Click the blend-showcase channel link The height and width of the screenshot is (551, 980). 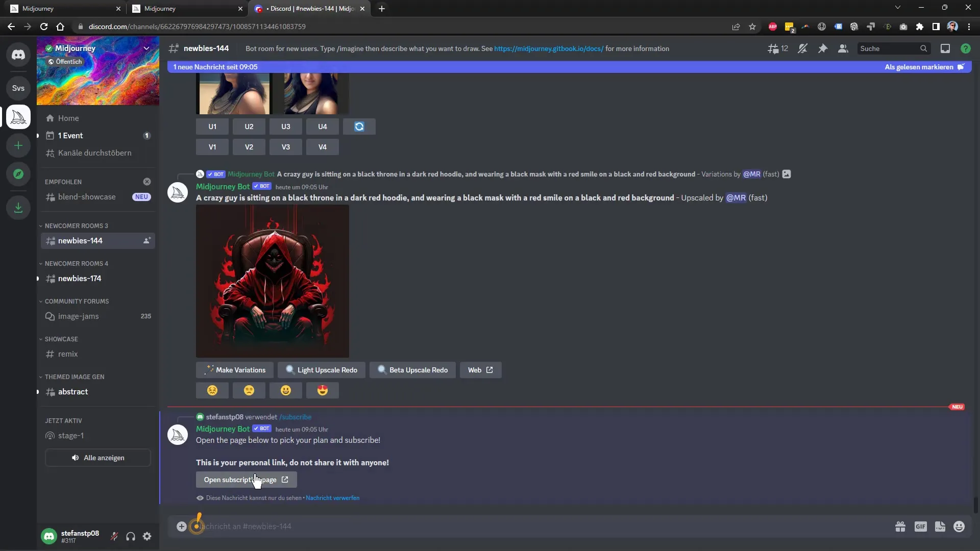pos(86,196)
